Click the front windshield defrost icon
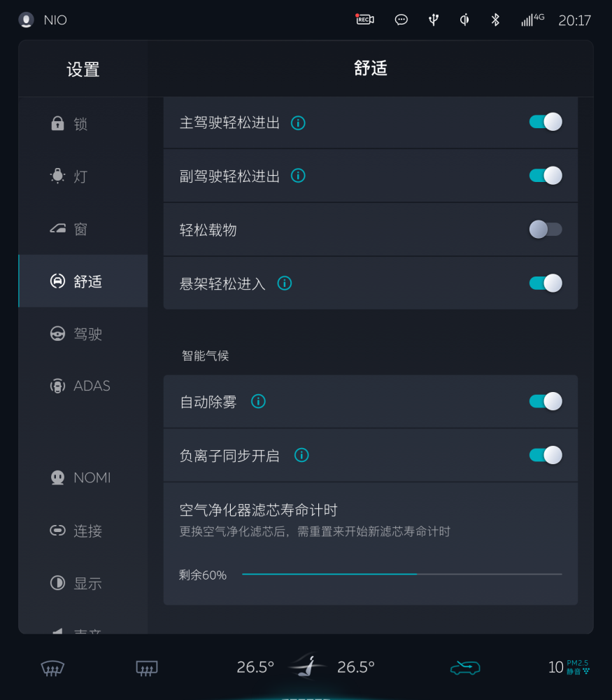This screenshot has width=612, height=700. coord(53,668)
